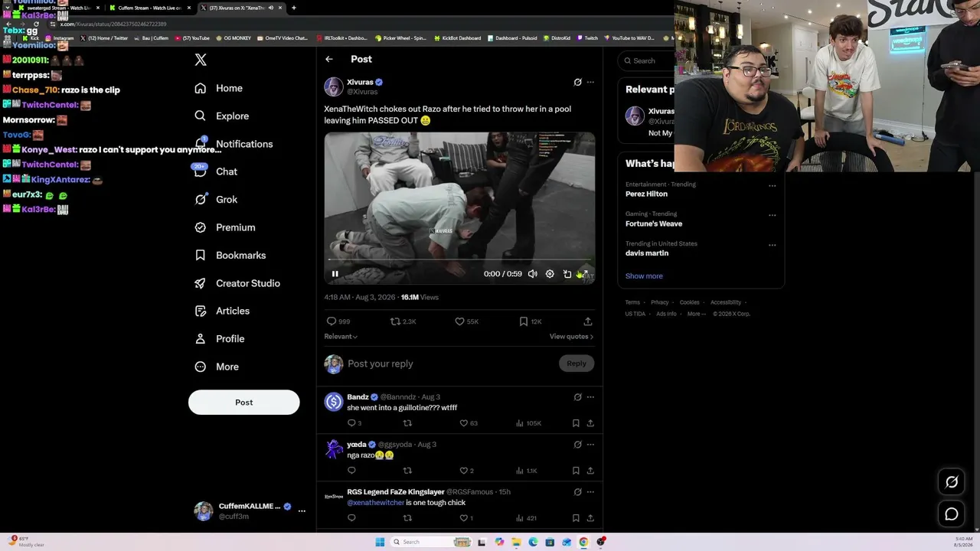Open more options on RGS Legend reply

click(x=590, y=492)
